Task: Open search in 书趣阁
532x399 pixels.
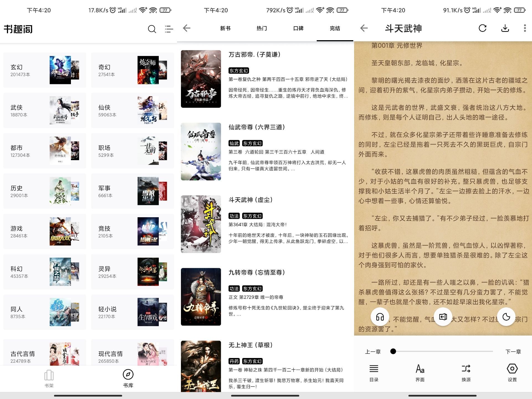Action: point(152,29)
